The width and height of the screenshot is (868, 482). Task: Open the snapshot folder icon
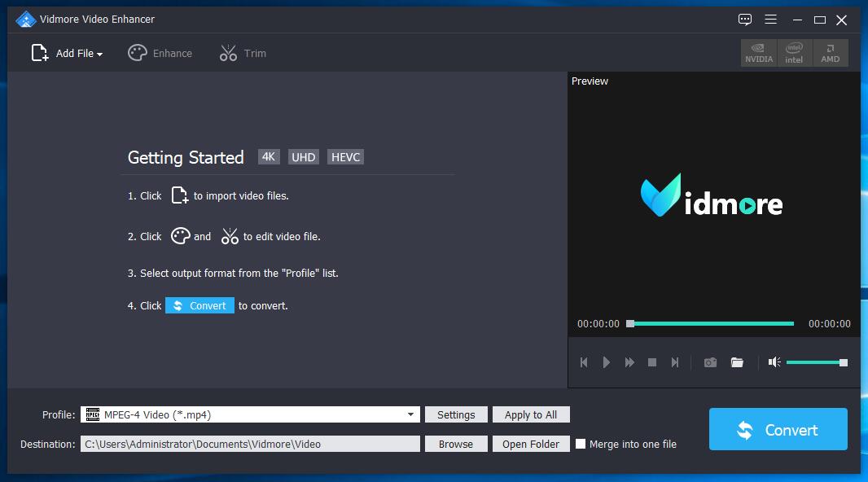click(737, 362)
